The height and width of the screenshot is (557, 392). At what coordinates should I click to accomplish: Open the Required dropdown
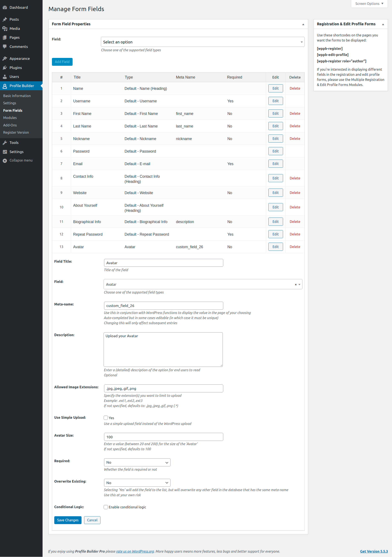(137, 462)
